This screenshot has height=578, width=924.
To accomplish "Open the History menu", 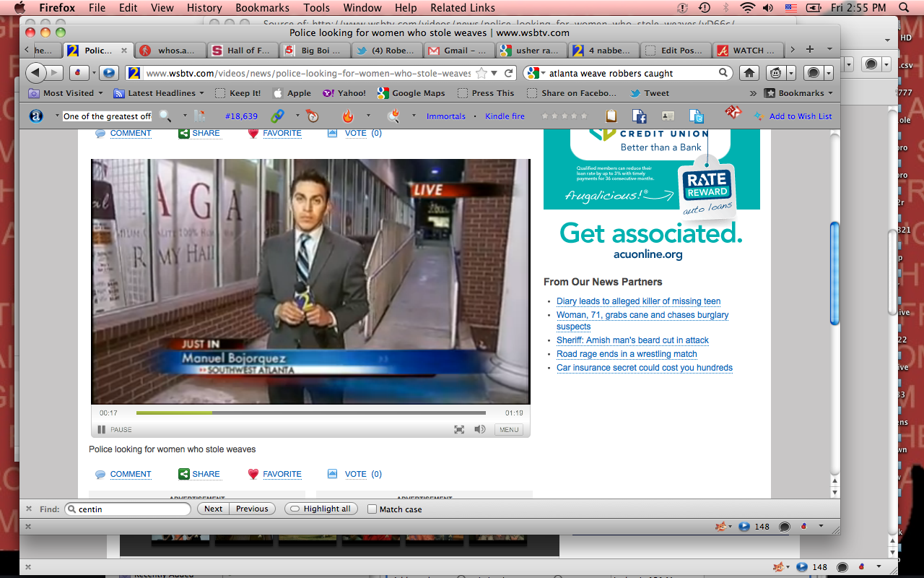I will [x=204, y=8].
